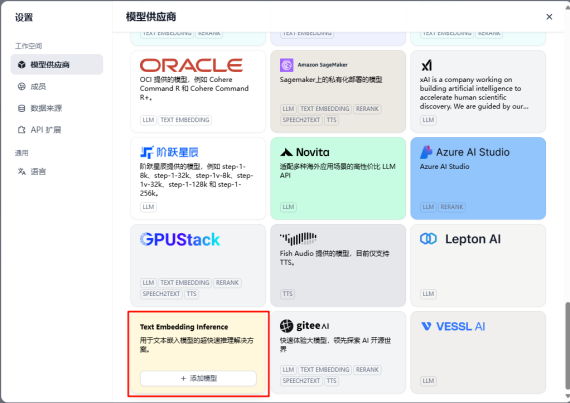Click the SPEECH2TEXT tag on SageMaker card
This screenshot has height=403, width=570.
tap(301, 120)
